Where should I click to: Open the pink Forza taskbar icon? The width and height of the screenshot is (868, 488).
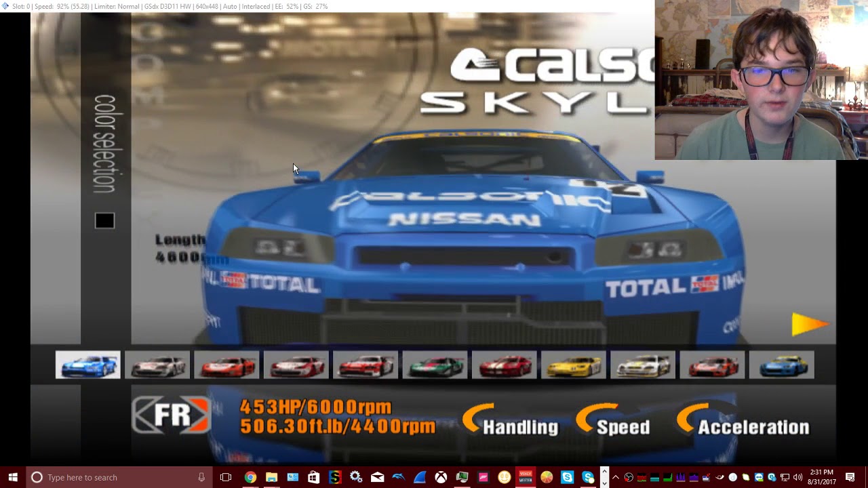[x=483, y=477]
